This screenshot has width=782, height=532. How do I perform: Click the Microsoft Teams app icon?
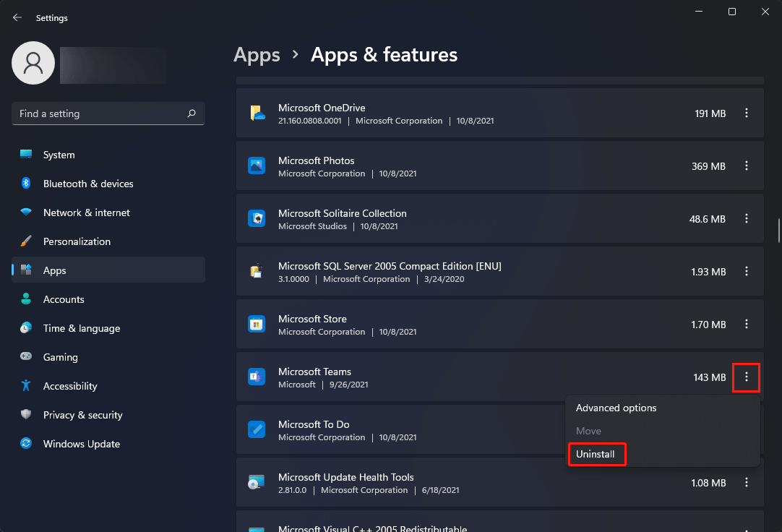257,377
